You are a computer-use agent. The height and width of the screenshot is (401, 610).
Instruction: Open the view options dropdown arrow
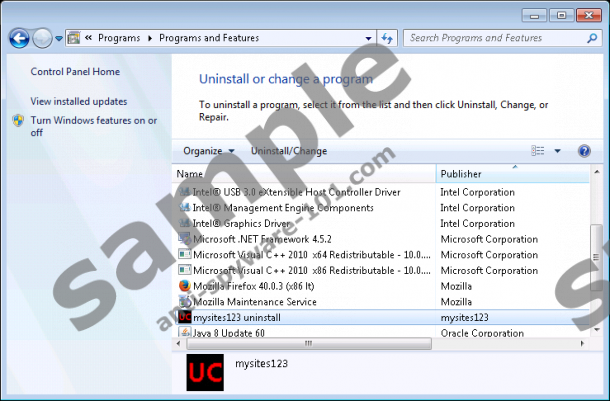pos(557,151)
